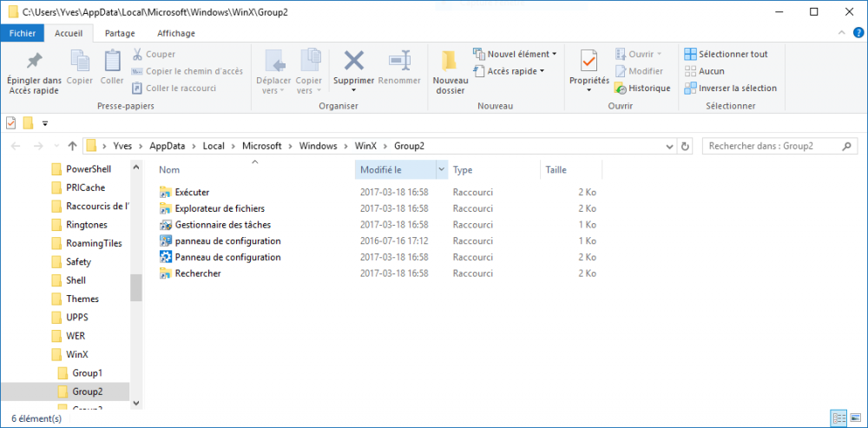Click WinX in the address breadcrumb
The width and height of the screenshot is (868, 428).
[x=365, y=146]
